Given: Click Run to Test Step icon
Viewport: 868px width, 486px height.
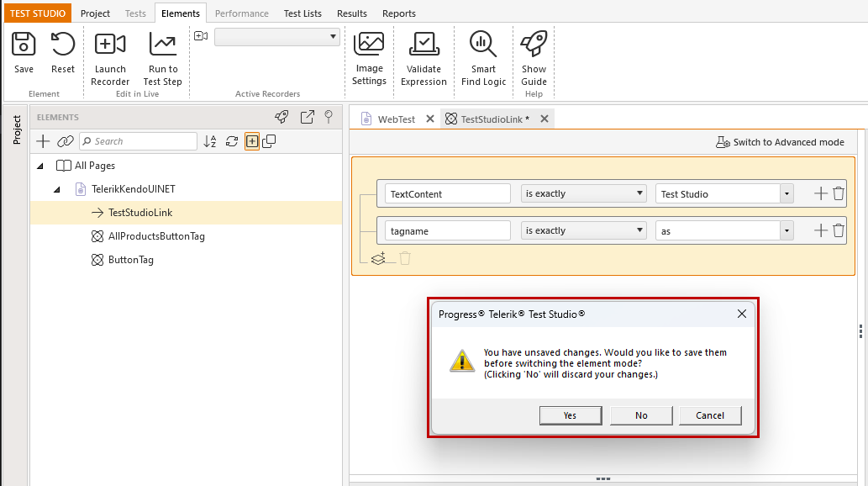Looking at the screenshot, I should tap(163, 44).
